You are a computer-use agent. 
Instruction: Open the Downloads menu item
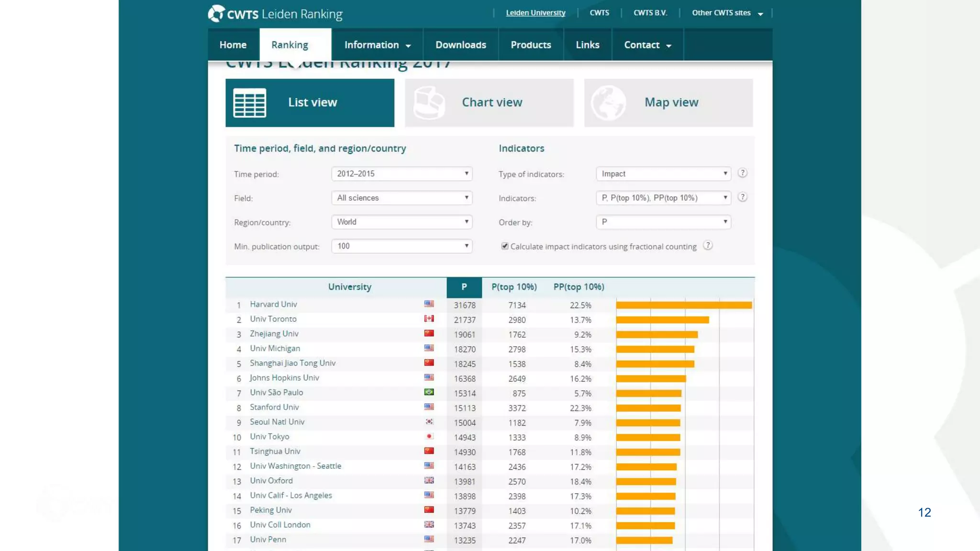(x=460, y=45)
